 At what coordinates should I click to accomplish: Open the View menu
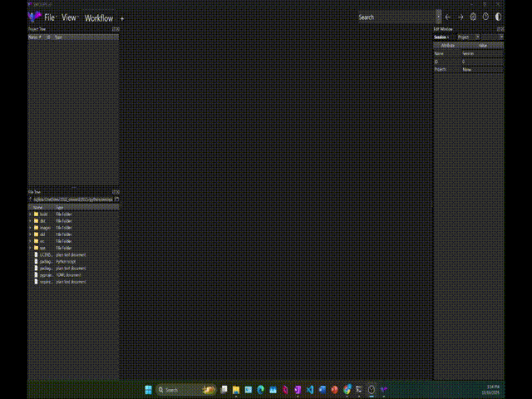pyautogui.click(x=69, y=17)
